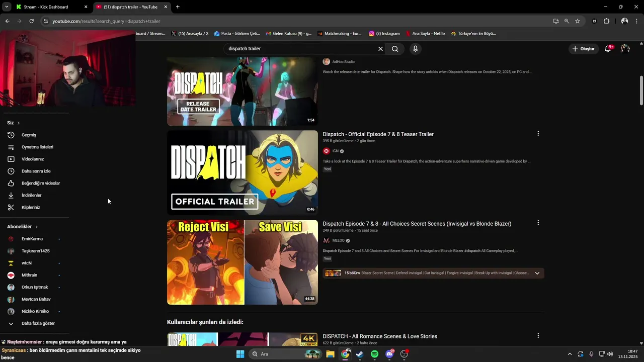The width and height of the screenshot is (644, 362).
Task: Open IGN channel avatar
Action: pyautogui.click(x=326, y=151)
